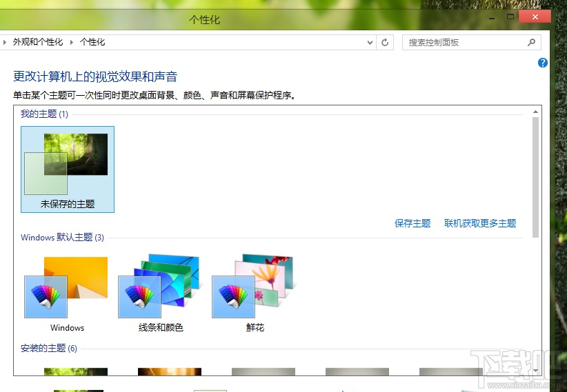Screen dimensions: 567x392
Task: Click scroll down arrow of theme list
Action: point(535,371)
